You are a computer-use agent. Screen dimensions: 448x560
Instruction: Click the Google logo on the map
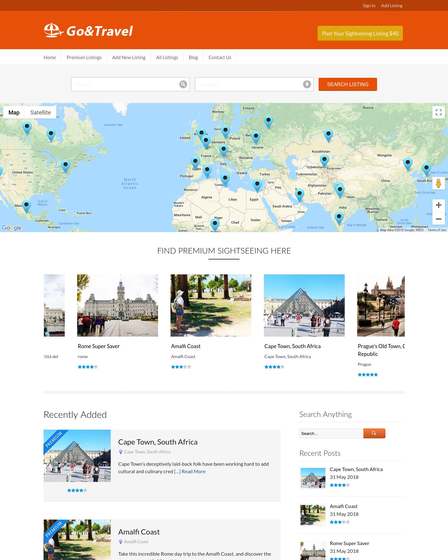(11, 228)
